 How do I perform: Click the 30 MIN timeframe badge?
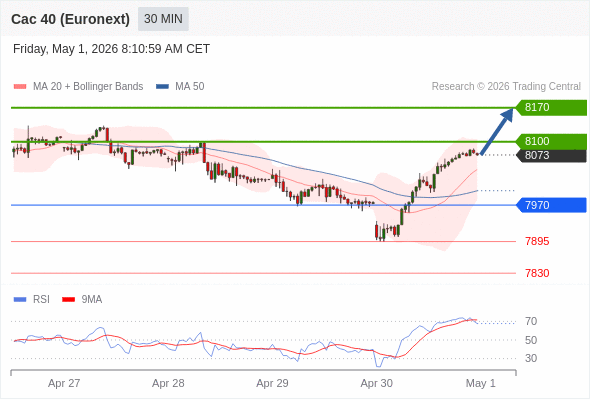[x=163, y=19]
